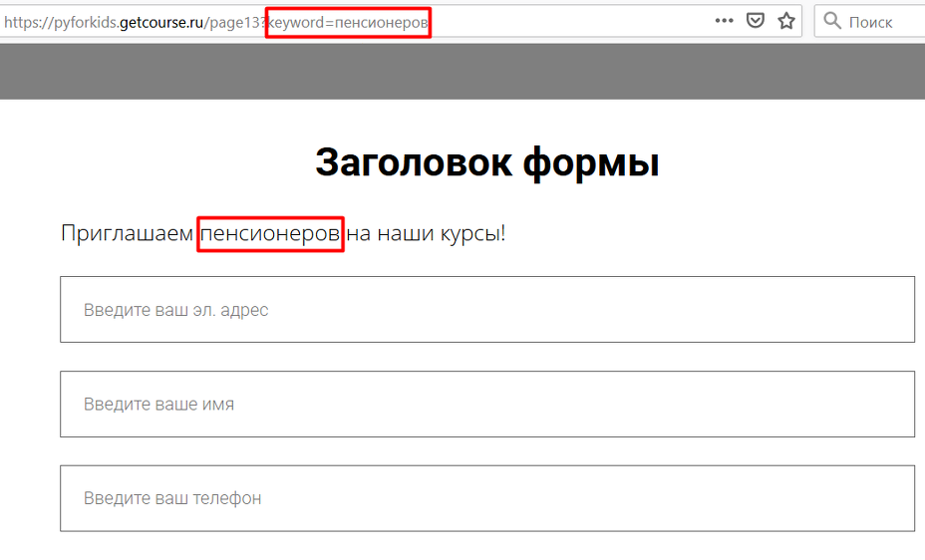Save page to Pocket icon
Screen dimensions: 925x560
point(756,21)
